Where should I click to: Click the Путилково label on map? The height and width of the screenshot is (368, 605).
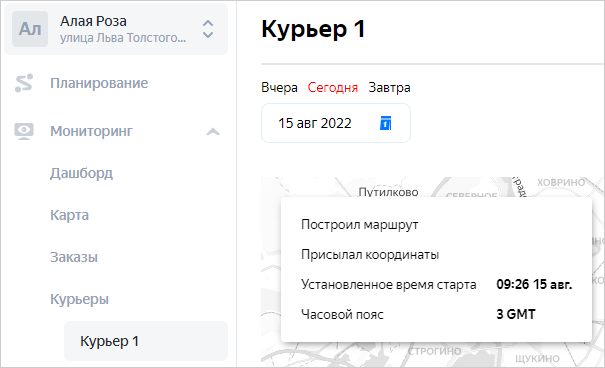388,192
